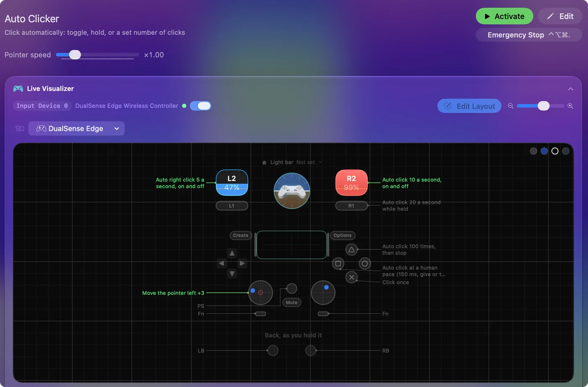Select the right analog stick
The height and width of the screenshot is (387, 588).
click(x=323, y=293)
